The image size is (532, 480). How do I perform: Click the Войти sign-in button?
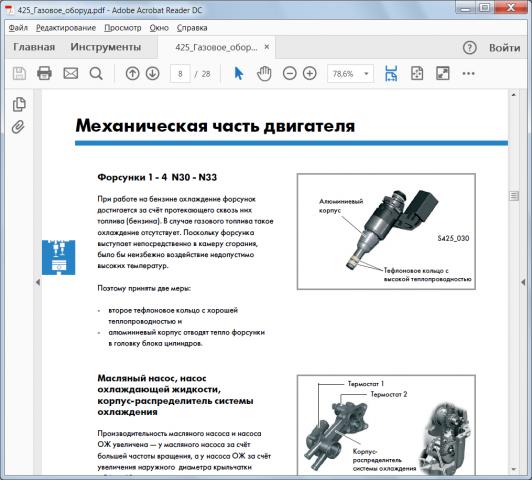pyautogui.click(x=505, y=48)
